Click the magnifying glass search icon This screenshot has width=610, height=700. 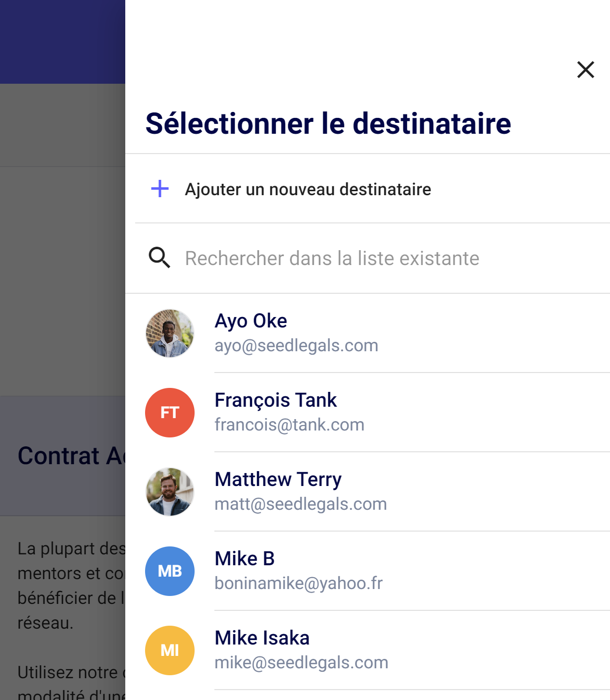(x=159, y=258)
